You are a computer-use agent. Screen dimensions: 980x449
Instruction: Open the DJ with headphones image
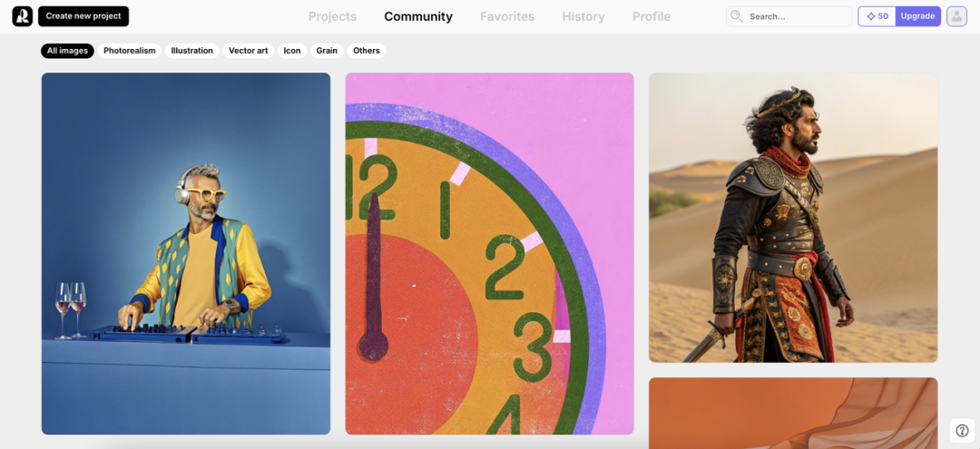click(186, 254)
